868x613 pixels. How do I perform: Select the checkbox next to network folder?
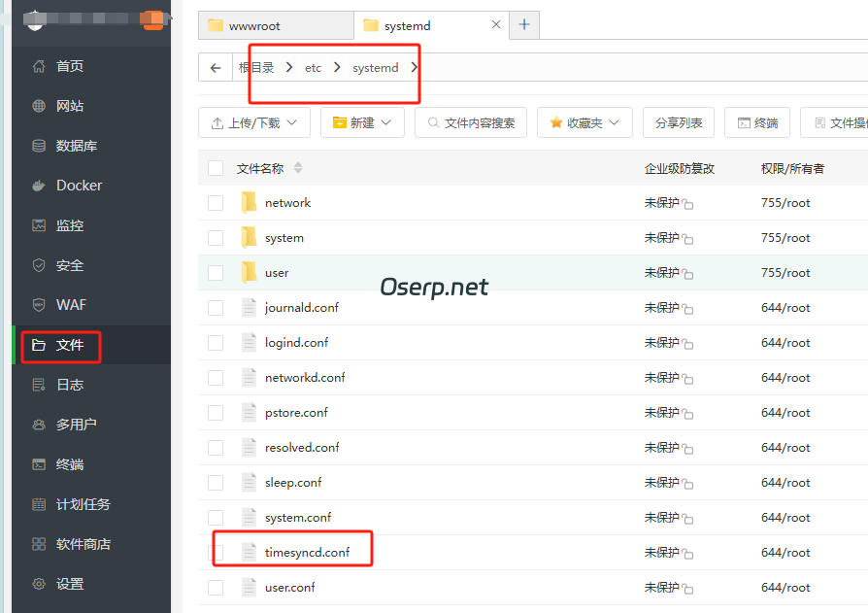[215, 202]
